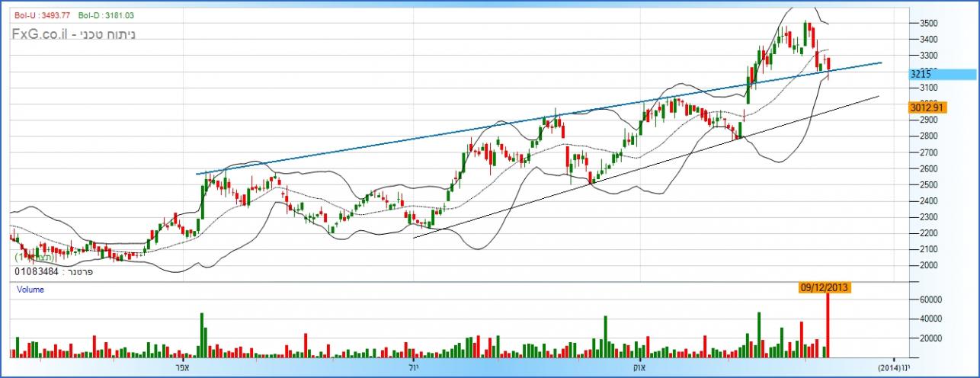Select the orange 3012.91 price marker
Viewport: 980px width, 378px height.
point(927,107)
